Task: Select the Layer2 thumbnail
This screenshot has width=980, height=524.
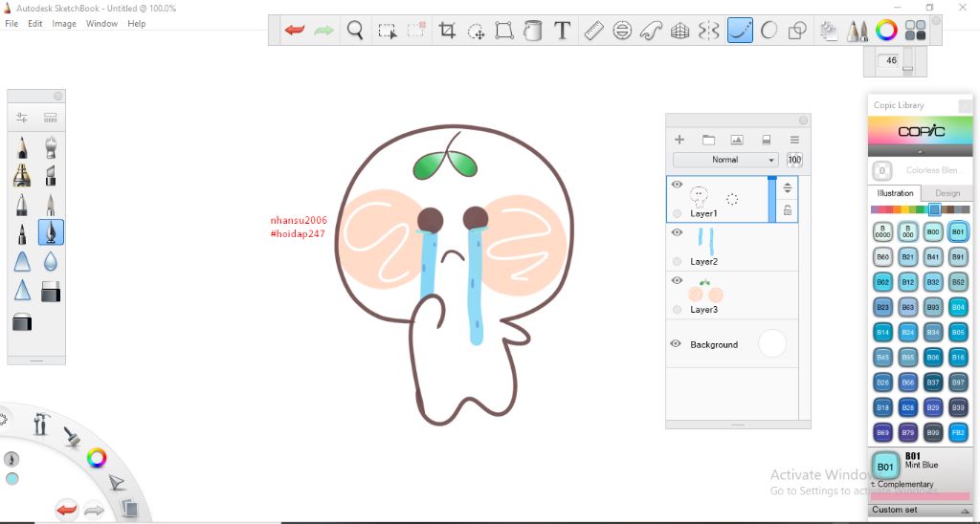Action: click(705, 242)
